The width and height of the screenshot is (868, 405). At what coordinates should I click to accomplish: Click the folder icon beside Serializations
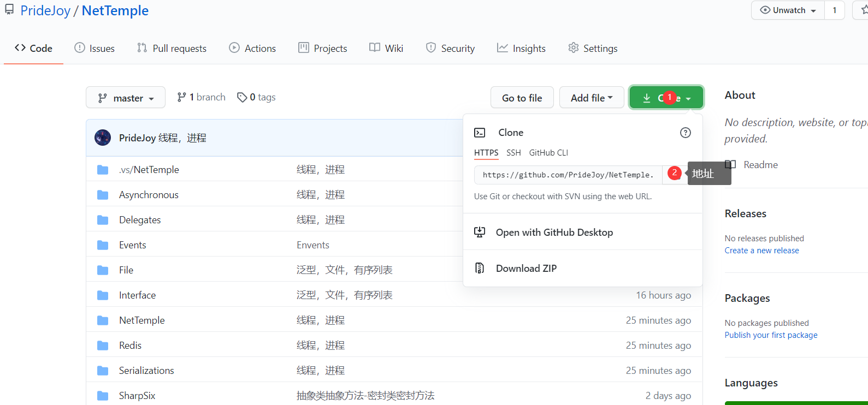(x=103, y=371)
